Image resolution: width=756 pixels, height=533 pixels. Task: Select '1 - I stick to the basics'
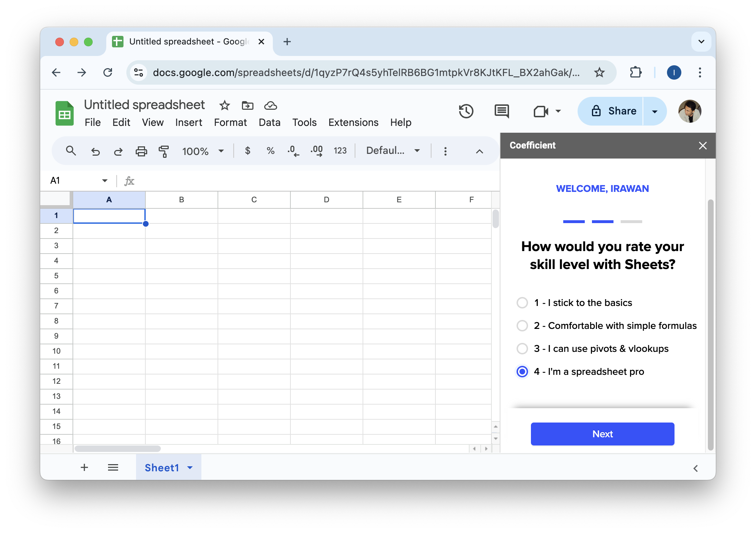click(x=522, y=303)
